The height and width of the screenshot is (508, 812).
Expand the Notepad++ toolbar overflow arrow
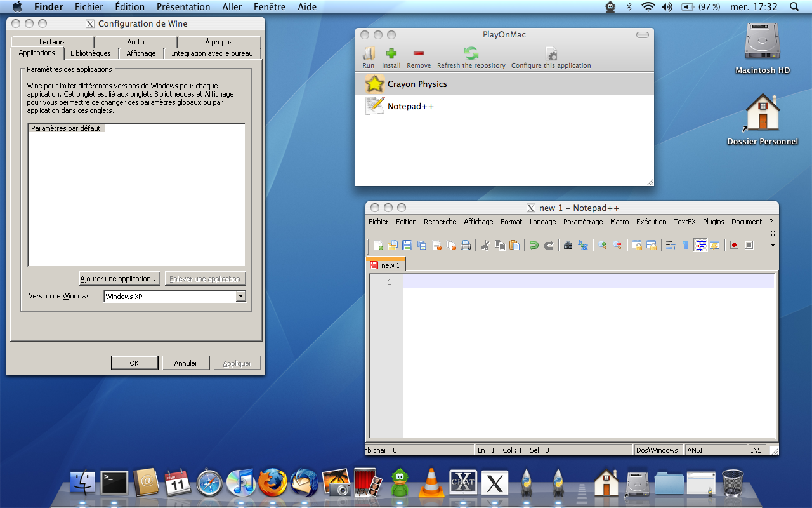point(773,245)
